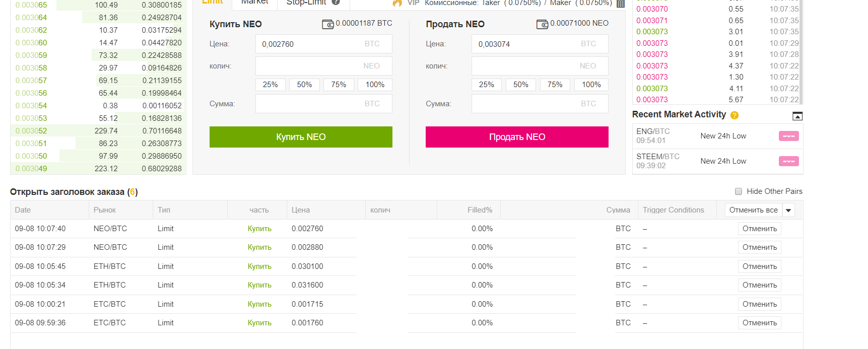
Task: Open the Stop-Limit help question icon
Action: 336,2
